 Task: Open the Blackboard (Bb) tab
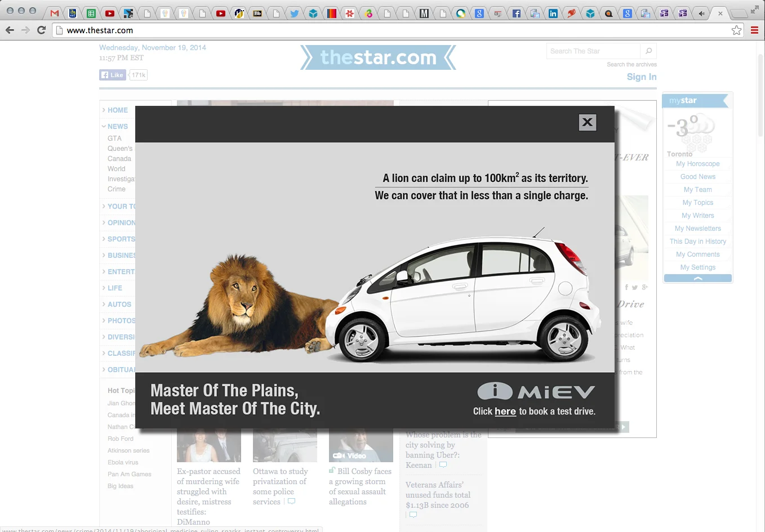257,13
